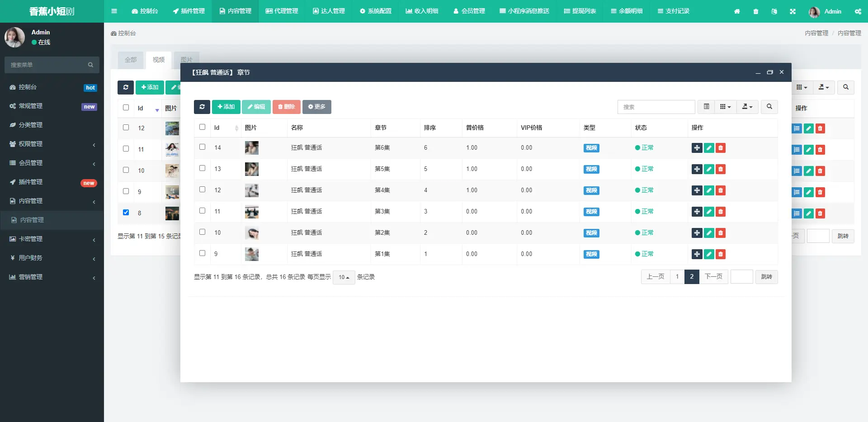The image size is (868, 422).
Task: Click the home icon in top navbar
Action: point(737,11)
